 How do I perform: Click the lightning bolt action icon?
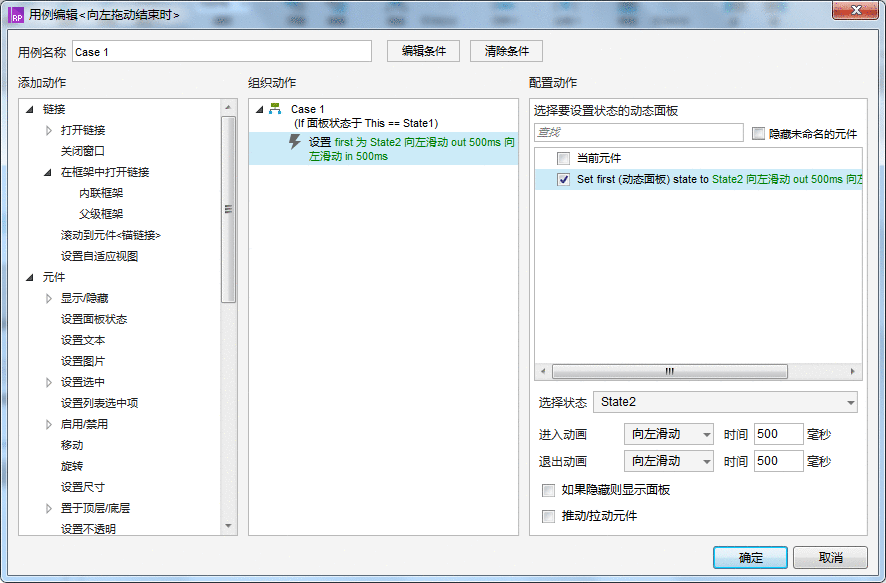click(x=294, y=142)
